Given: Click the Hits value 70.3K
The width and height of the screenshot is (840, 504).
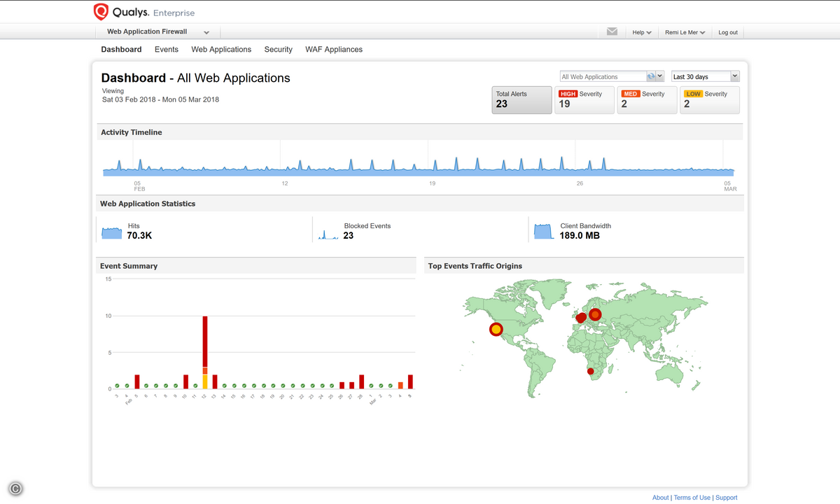Looking at the screenshot, I should point(139,236).
